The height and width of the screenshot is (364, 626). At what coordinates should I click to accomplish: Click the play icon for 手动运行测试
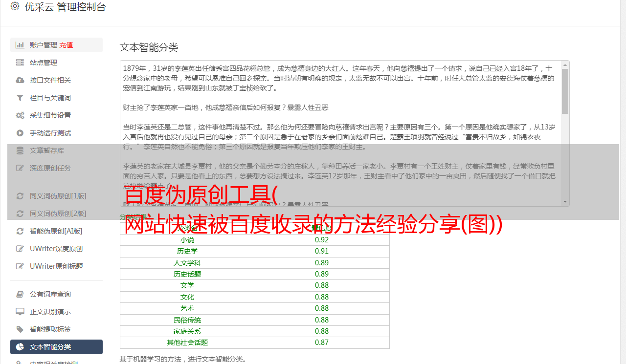pos(20,133)
